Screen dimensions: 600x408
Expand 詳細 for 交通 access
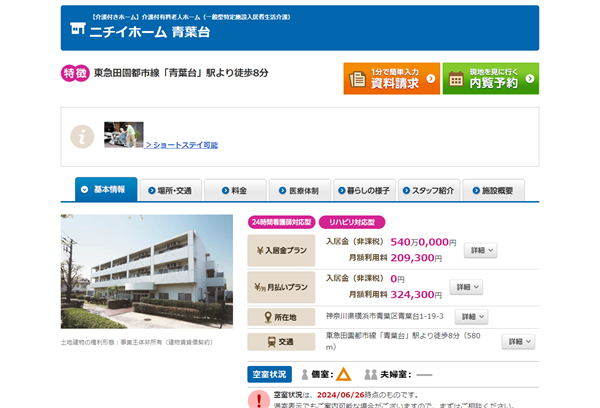(x=518, y=341)
